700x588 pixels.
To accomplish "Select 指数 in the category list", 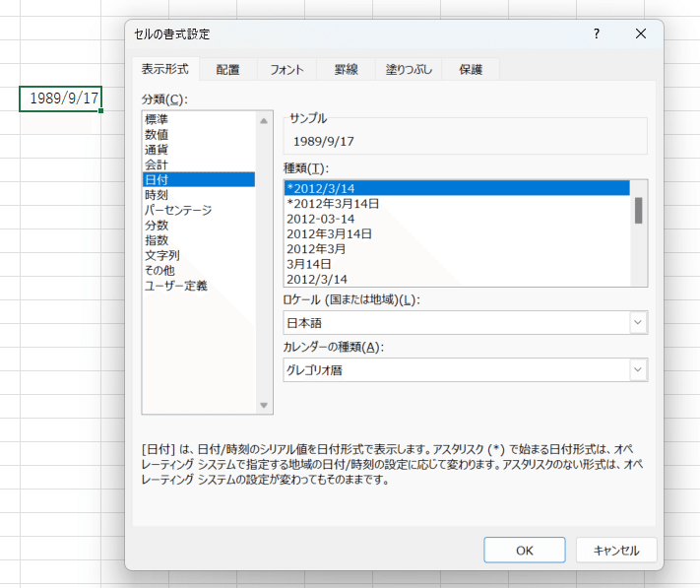I will 199,240.
